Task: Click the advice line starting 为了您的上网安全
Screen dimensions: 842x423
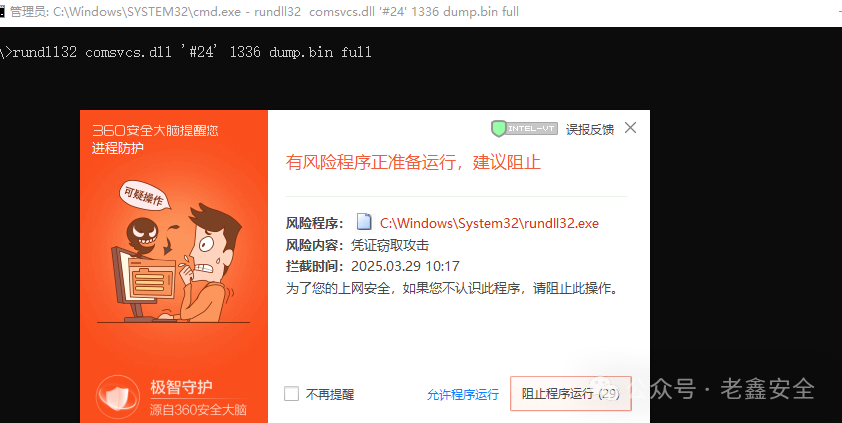Action: point(454,288)
